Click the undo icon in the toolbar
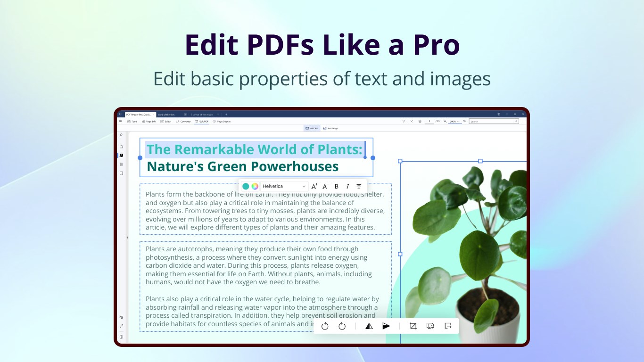Viewport: 644px width, 362px height. [x=404, y=121]
